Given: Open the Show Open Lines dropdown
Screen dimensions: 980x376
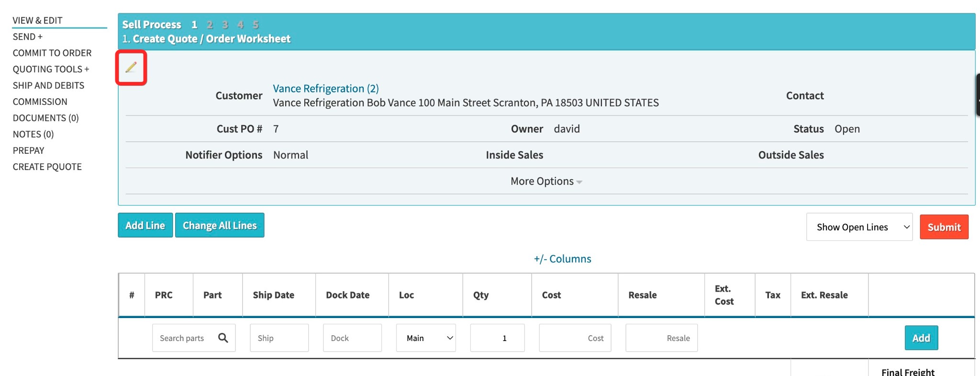Looking at the screenshot, I should coord(859,227).
